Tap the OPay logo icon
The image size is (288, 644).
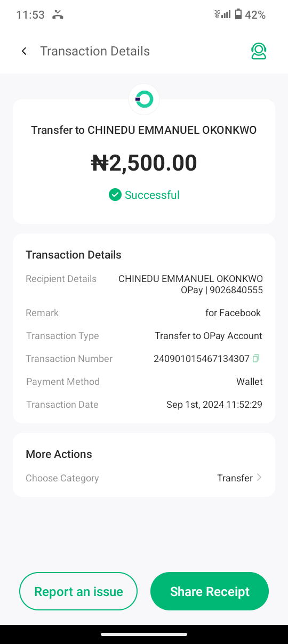144,99
